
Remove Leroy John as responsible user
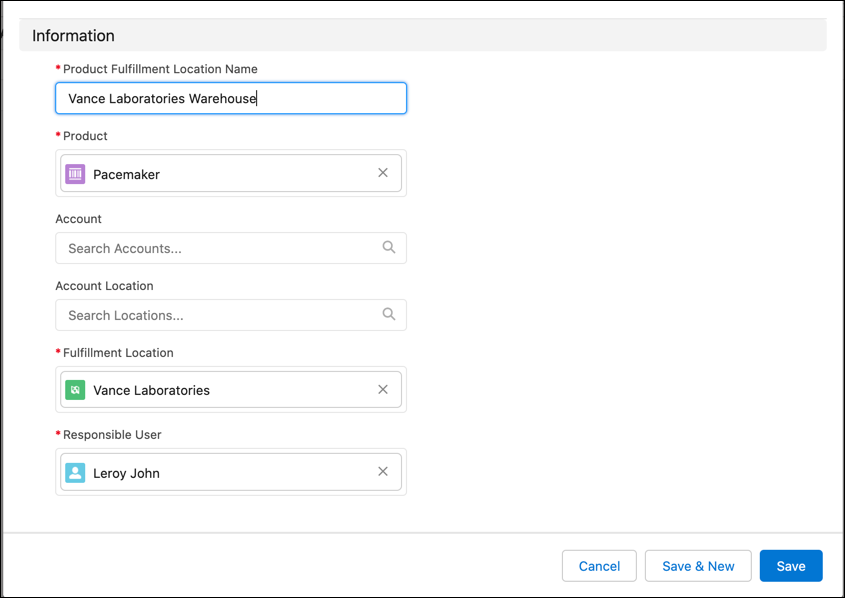coord(383,472)
